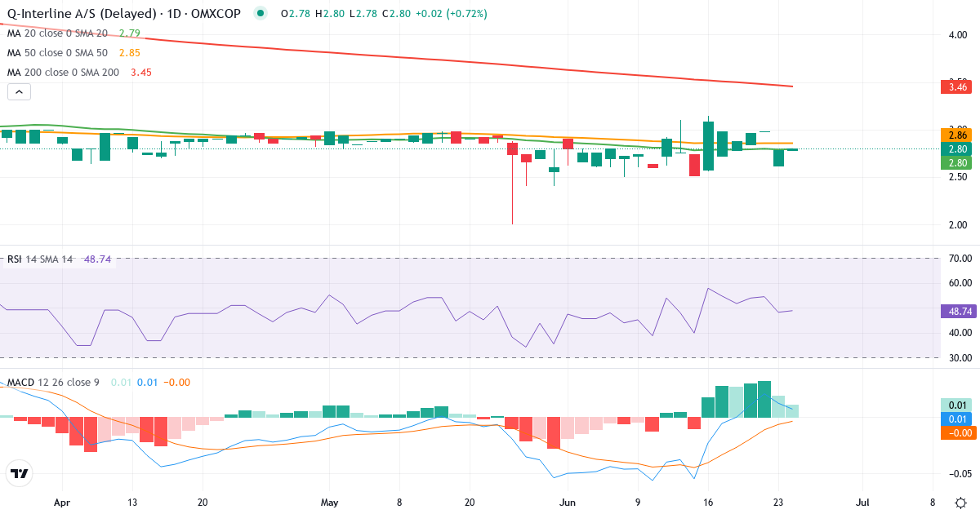Viewport: 980px width, 514px height.
Task: Click the 70.00 RSI axis label
Action: 959,259
